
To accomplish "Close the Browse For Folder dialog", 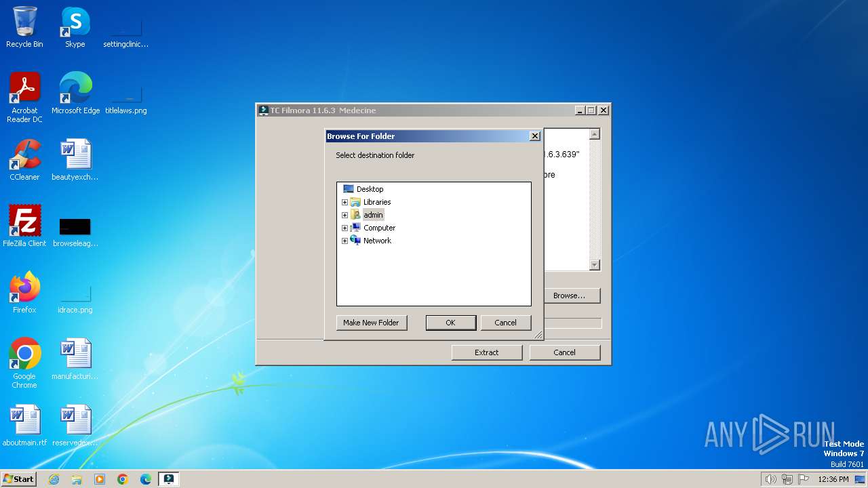I will click(534, 136).
